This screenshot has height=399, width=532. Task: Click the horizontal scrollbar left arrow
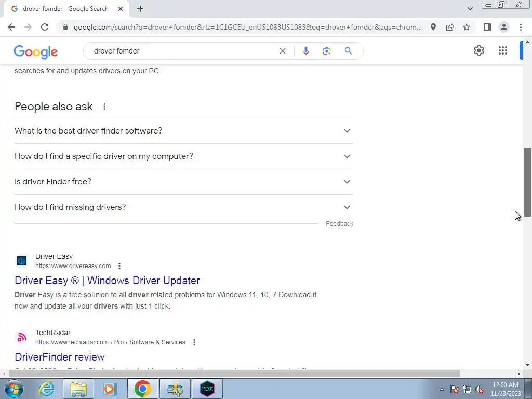4,374
